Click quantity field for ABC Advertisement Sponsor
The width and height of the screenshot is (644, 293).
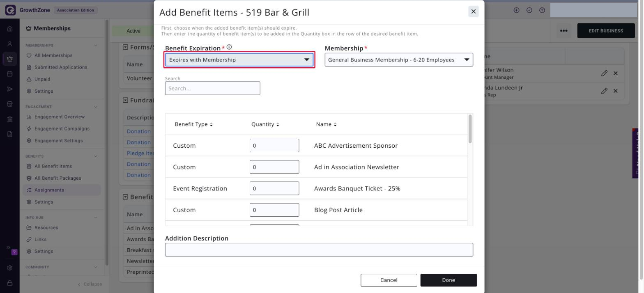(274, 146)
